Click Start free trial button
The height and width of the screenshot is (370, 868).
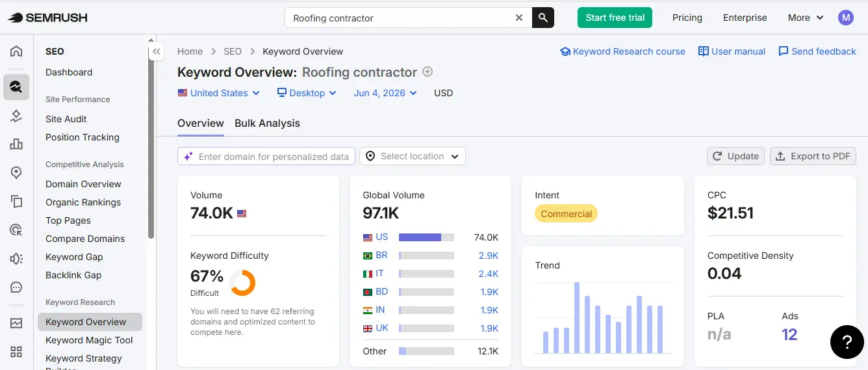[x=615, y=18]
